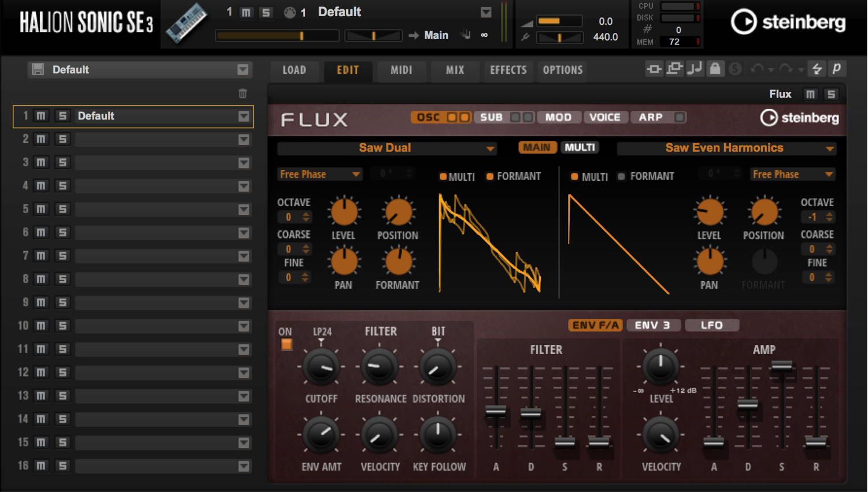This screenshot has height=492, width=868.
Task: Toggle the ARP on/off indicator
Action: [680, 117]
